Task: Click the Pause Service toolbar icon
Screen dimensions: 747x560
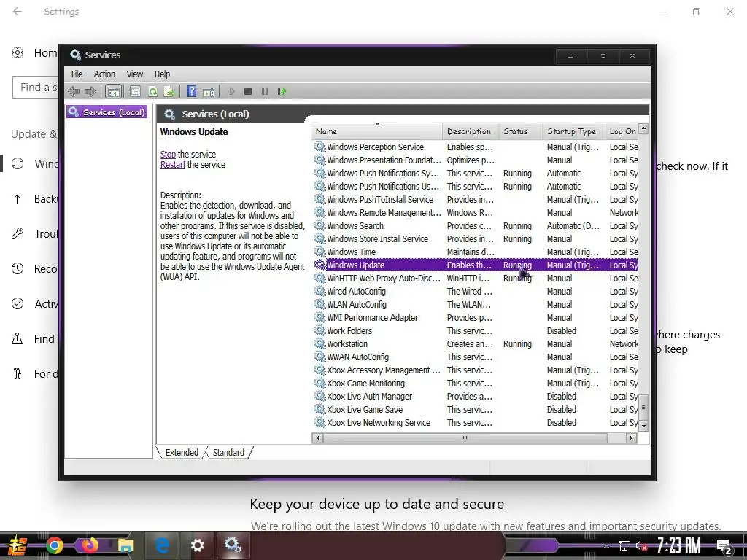Action: (x=265, y=91)
